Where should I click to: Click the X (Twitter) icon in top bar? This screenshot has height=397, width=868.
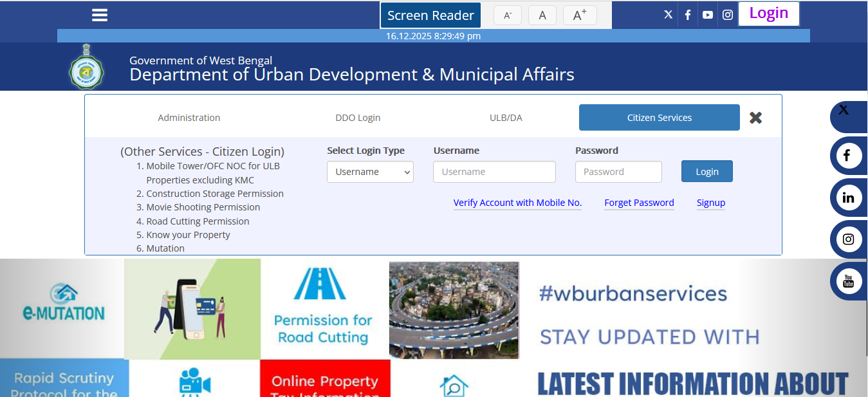(668, 15)
